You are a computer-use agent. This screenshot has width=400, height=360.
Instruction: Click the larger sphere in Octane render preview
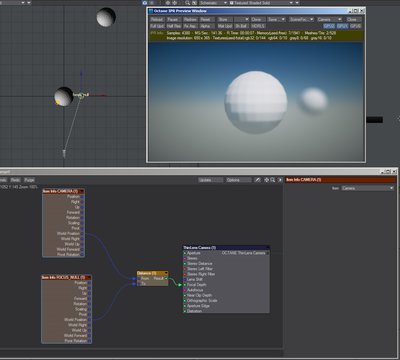tap(256, 102)
